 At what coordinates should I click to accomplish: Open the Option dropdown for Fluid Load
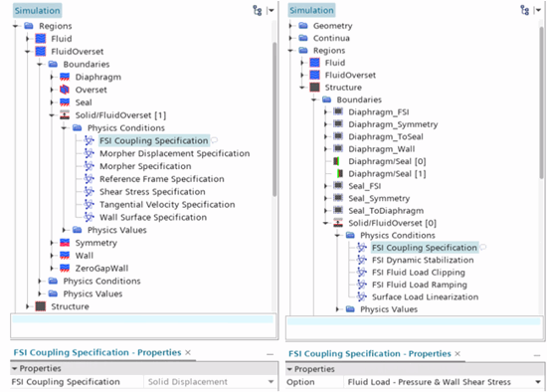coord(538,382)
